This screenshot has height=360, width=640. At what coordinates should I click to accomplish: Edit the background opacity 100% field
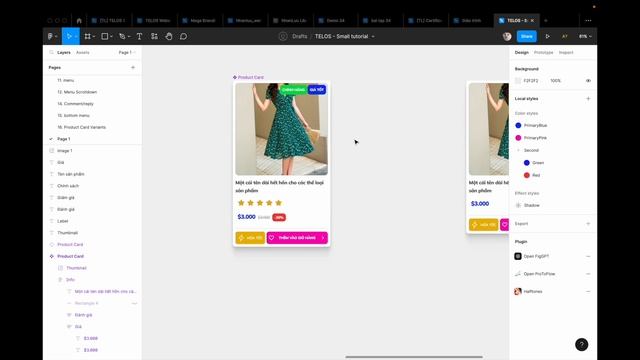coord(556,81)
